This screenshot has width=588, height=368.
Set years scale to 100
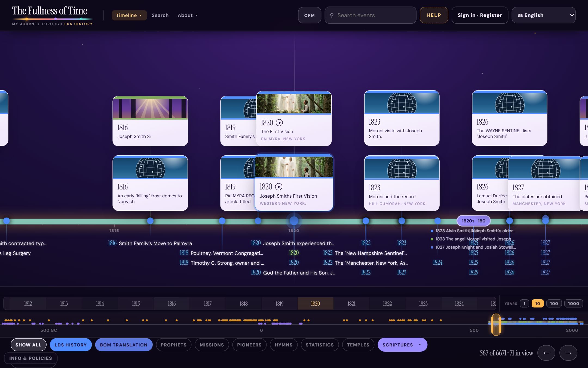[554, 303]
